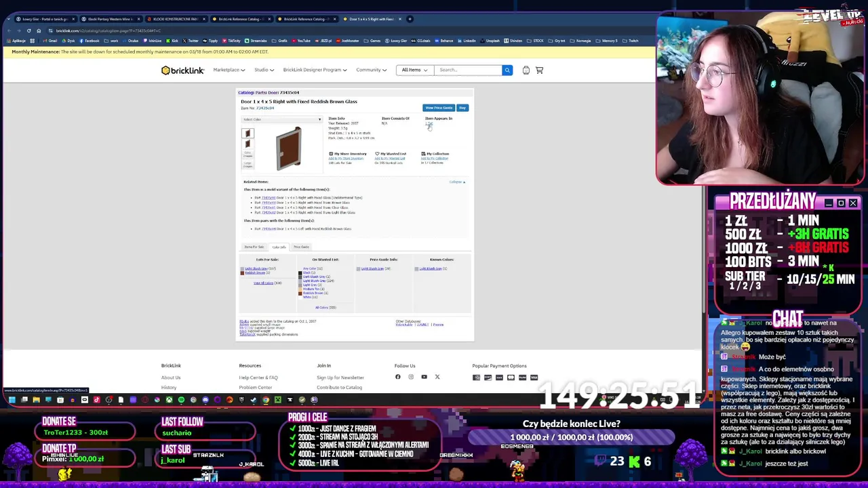
Task: Open the 1 Set link under Item Appears In
Action: [429, 123]
